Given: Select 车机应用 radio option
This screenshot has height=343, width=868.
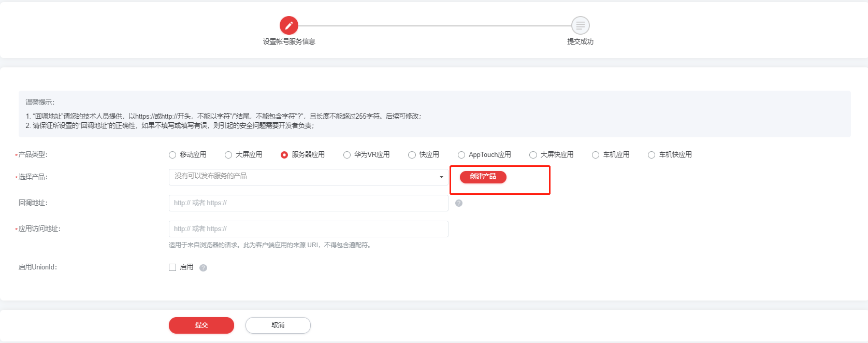Looking at the screenshot, I should click(x=596, y=155).
